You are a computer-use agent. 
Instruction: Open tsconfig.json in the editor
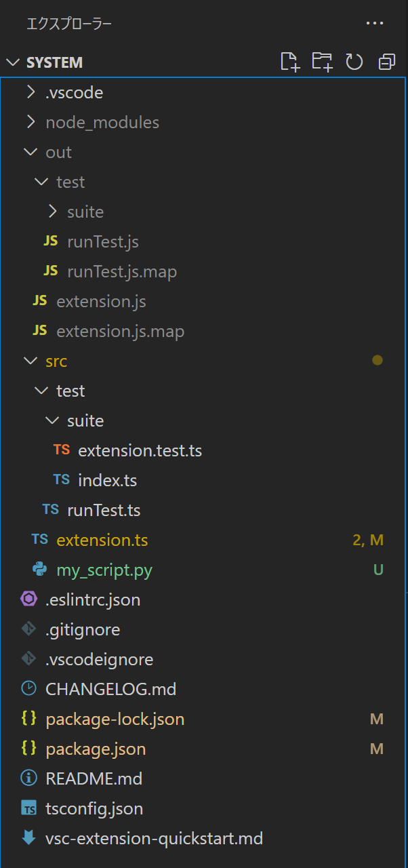point(94,808)
